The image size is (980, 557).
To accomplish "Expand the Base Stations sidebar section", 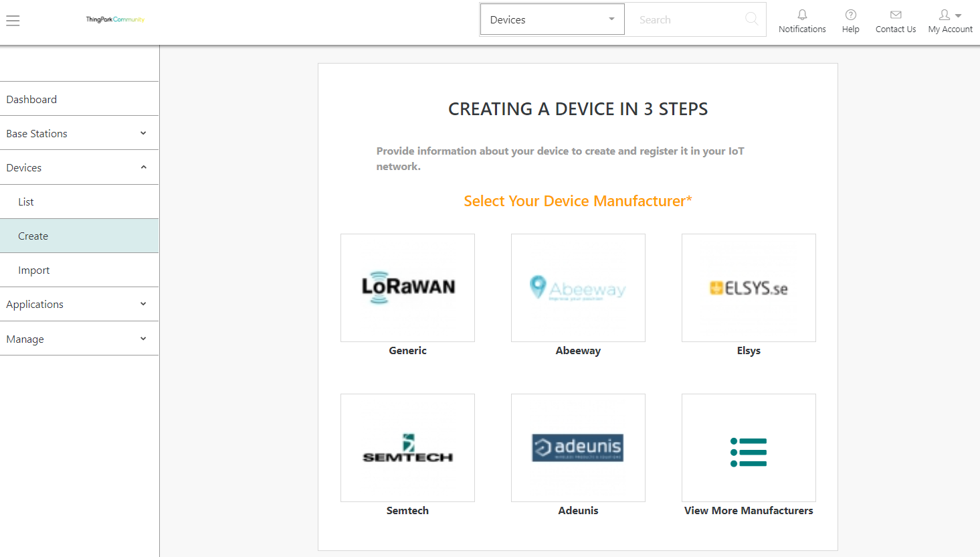I will click(x=80, y=133).
